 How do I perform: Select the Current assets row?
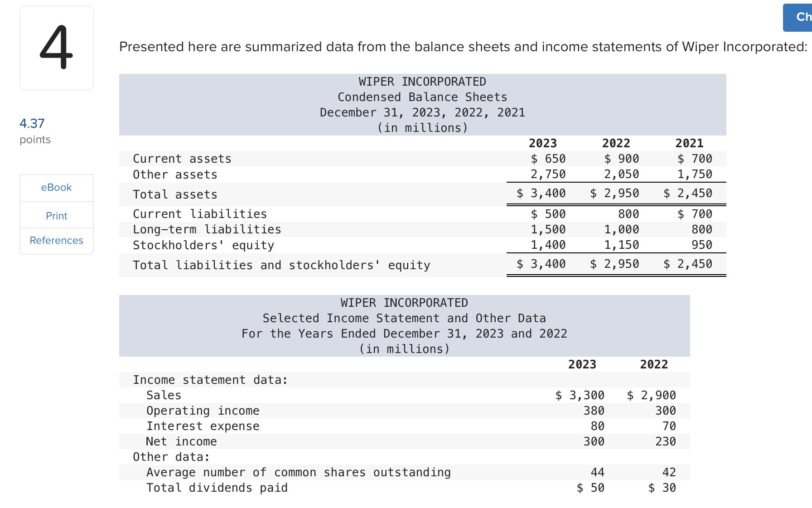pos(182,159)
